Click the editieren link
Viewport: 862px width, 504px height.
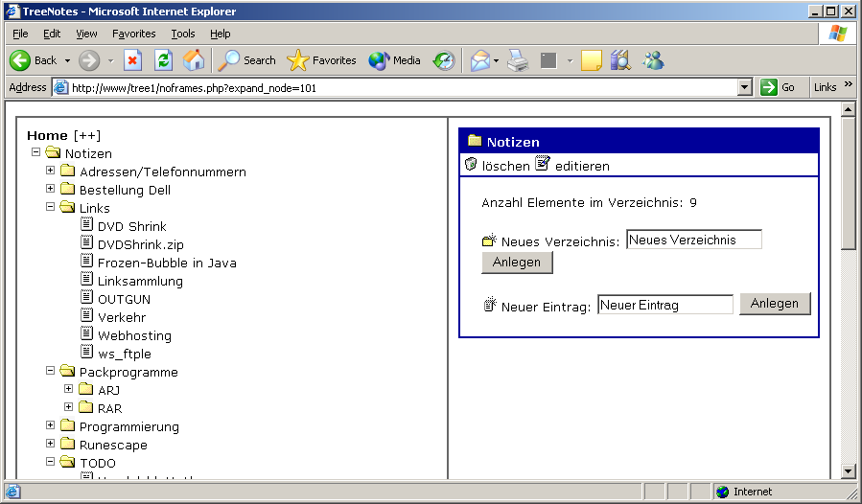(582, 166)
